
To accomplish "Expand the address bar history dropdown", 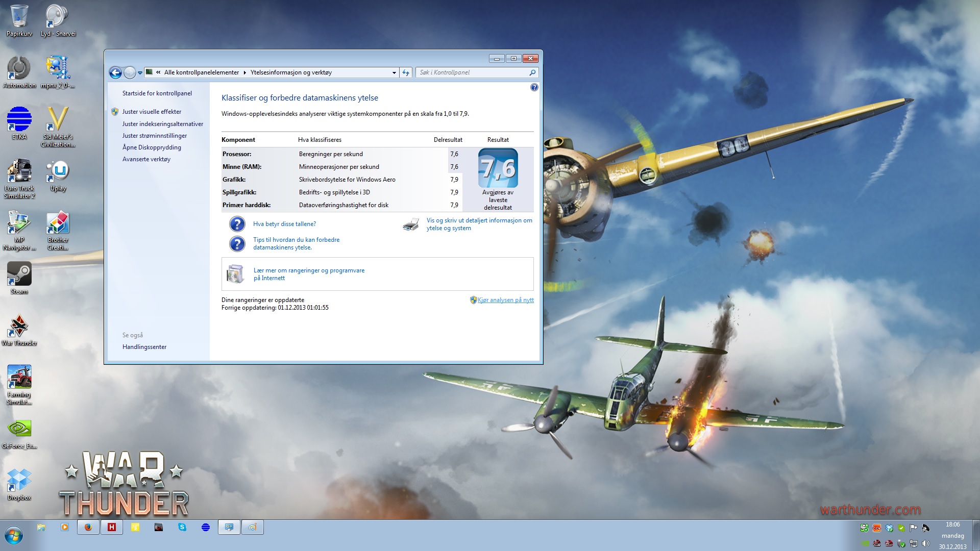I will click(x=394, y=72).
